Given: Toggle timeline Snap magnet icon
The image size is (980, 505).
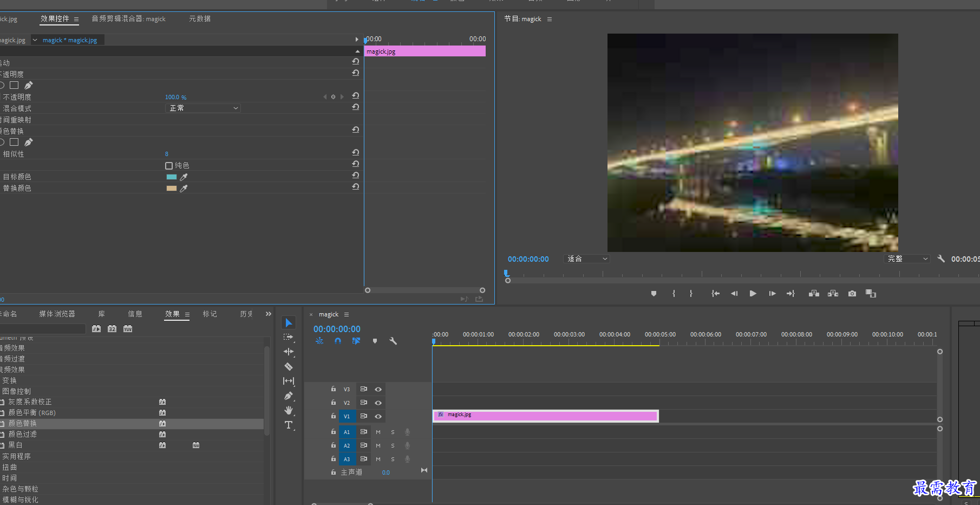Looking at the screenshot, I should (338, 341).
